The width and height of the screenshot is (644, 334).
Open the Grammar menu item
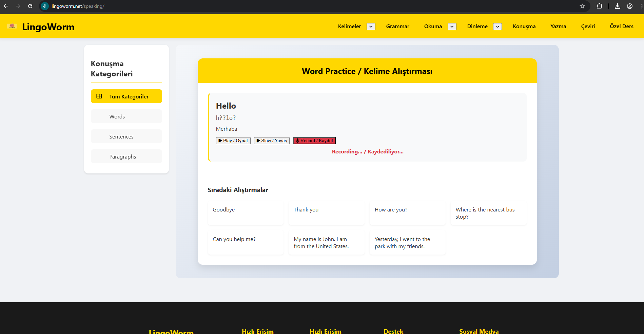pyautogui.click(x=397, y=26)
